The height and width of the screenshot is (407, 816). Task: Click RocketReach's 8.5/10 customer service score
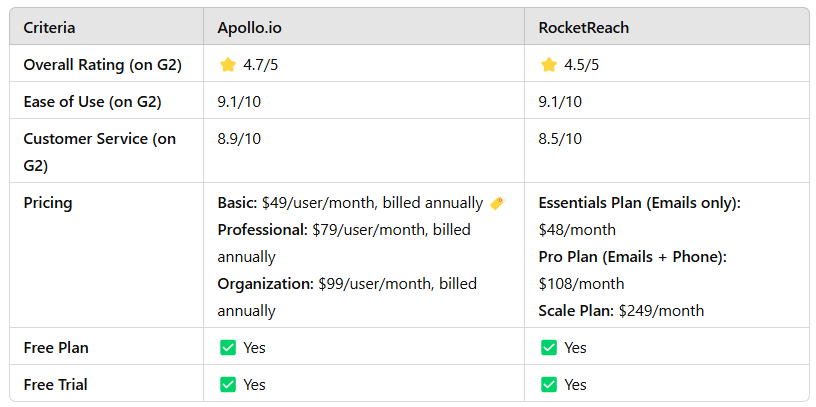coord(560,138)
